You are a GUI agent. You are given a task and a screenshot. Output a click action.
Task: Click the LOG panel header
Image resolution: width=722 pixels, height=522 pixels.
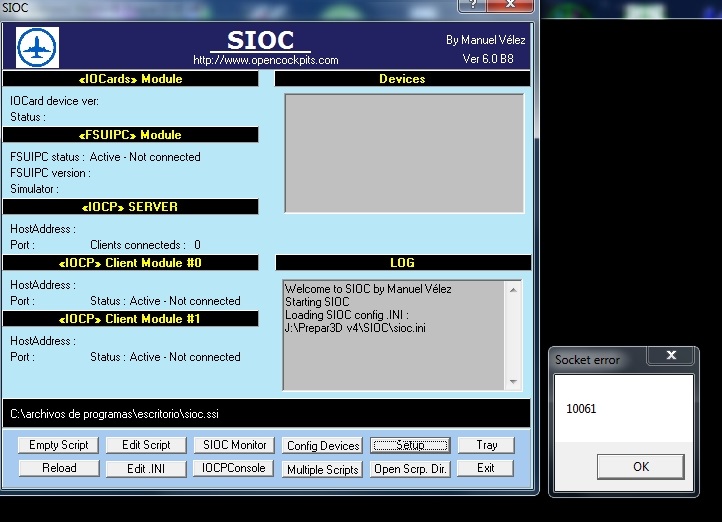(x=403, y=263)
